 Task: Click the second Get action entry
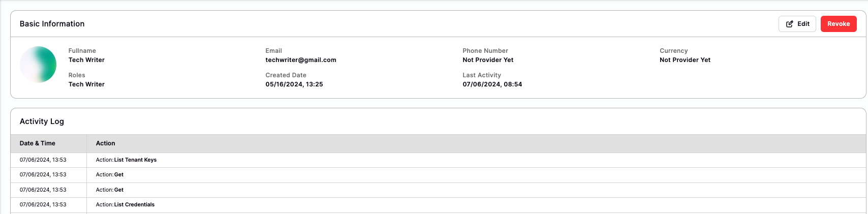[119, 190]
